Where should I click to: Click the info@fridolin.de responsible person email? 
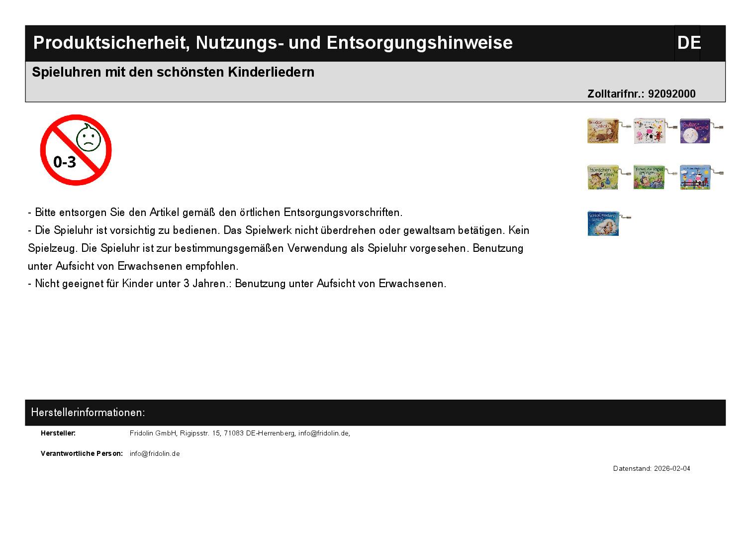click(x=155, y=453)
